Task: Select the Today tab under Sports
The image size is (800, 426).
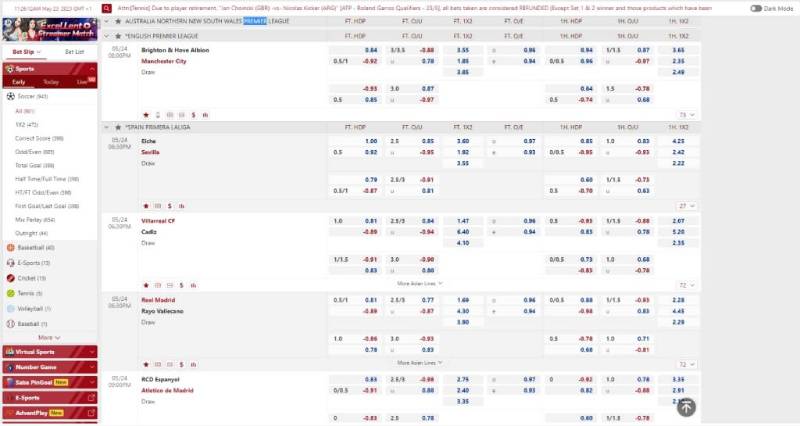Action: tap(51, 82)
